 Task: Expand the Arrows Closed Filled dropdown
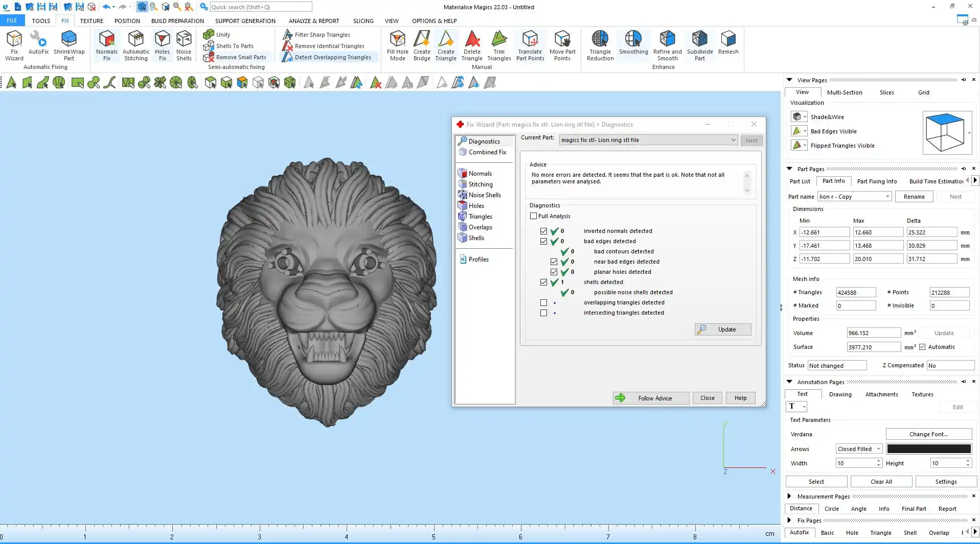(878, 449)
